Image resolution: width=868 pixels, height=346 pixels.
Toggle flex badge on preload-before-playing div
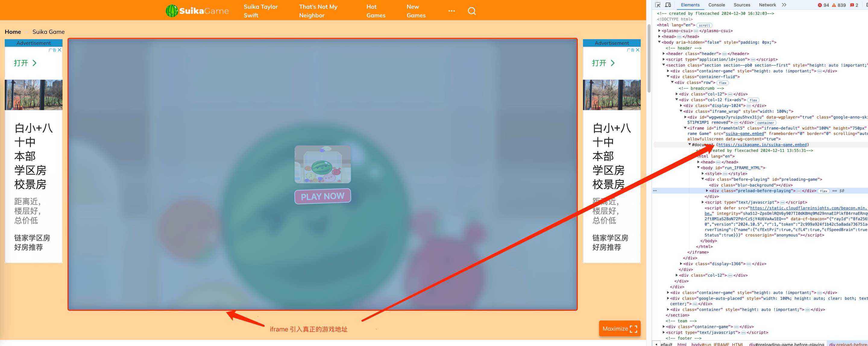tap(824, 191)
